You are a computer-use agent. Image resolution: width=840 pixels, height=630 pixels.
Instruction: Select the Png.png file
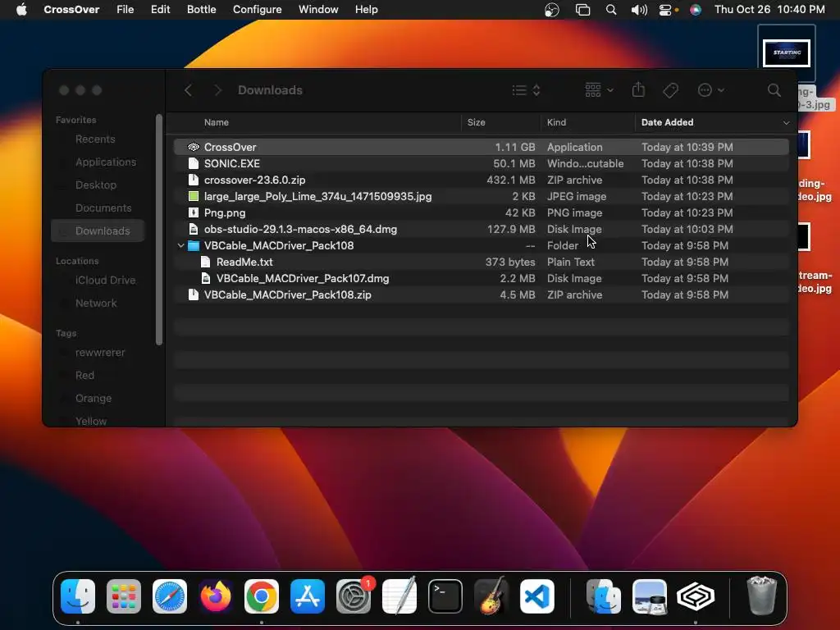[481, 212]
